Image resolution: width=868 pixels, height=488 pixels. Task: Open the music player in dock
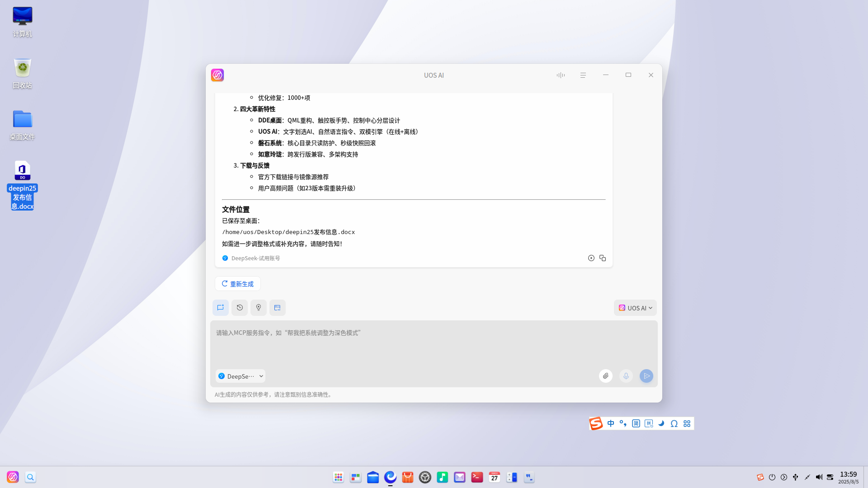pyautogui.click(x=443, y=477)
